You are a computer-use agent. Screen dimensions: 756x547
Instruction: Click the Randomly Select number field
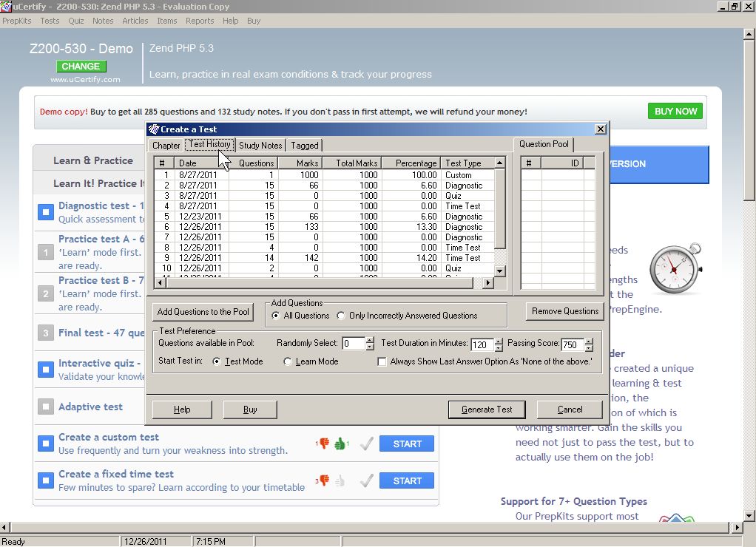pos(354,344)
